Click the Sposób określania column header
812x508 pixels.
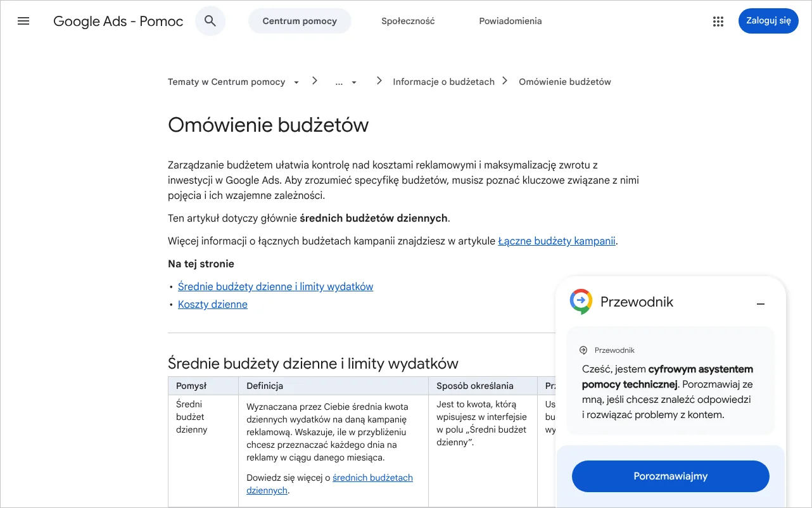(483, 386)
